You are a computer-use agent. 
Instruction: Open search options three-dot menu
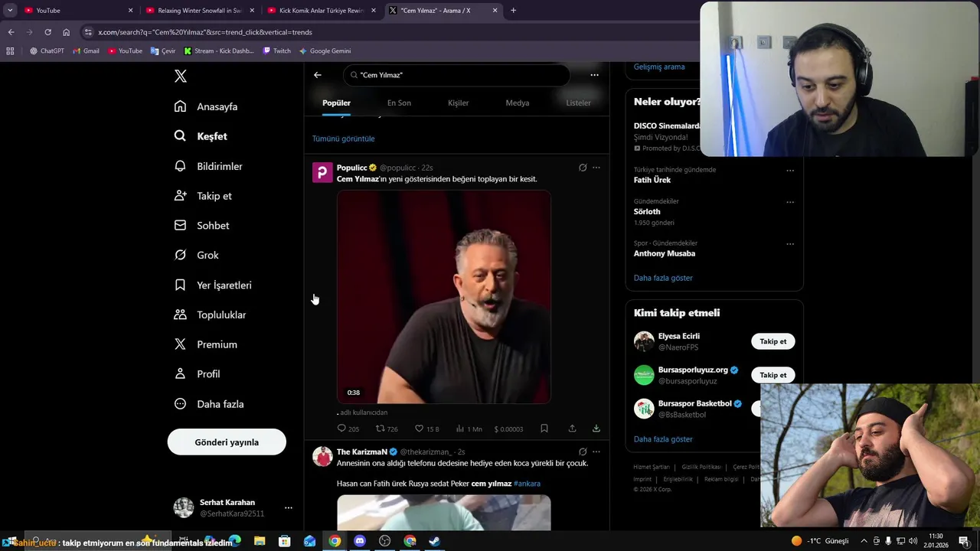pyautogui.click(x=594, y=75)
